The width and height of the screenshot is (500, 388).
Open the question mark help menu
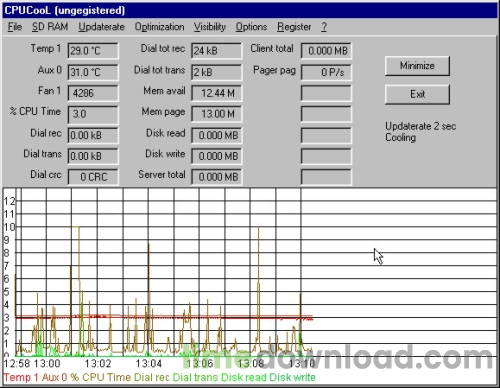pos(324,27)
